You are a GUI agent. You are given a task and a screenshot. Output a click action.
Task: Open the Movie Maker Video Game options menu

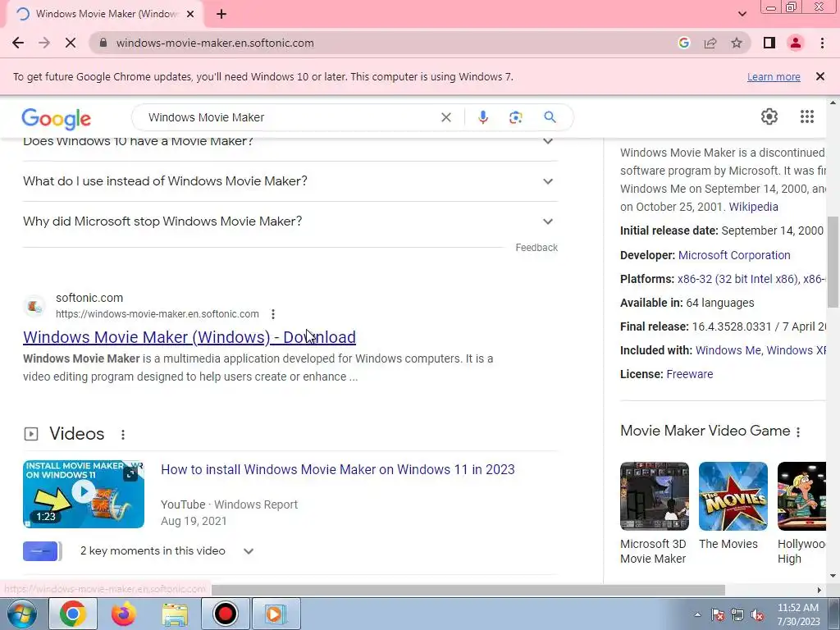(798, 431)
